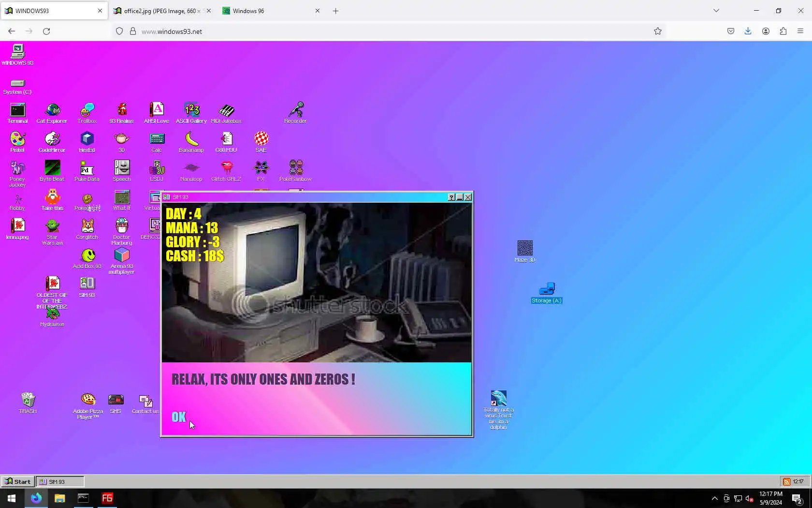Open the System (C:) drive icon
The image size is (812, 508).
tap(17, 87)
